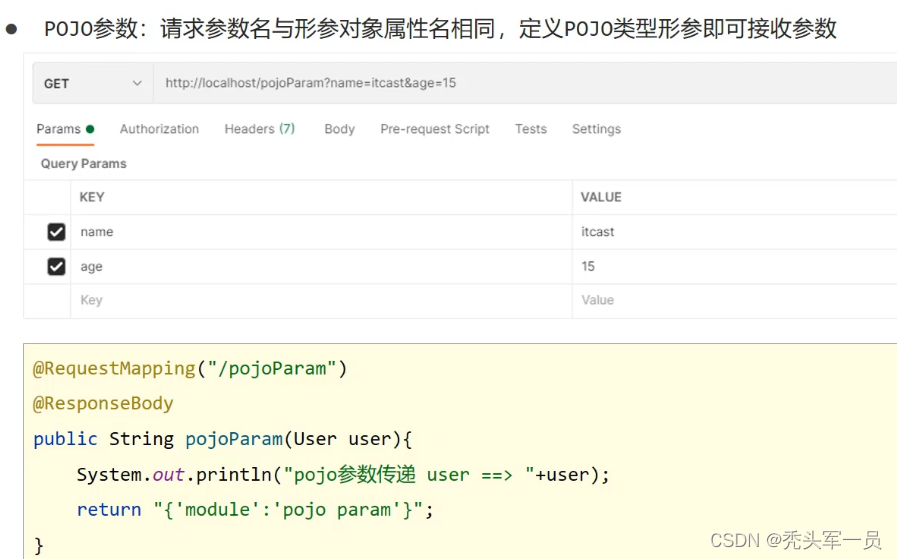897x559 pixels.
Task: Click the request URL input field
Action: (520, 83)
